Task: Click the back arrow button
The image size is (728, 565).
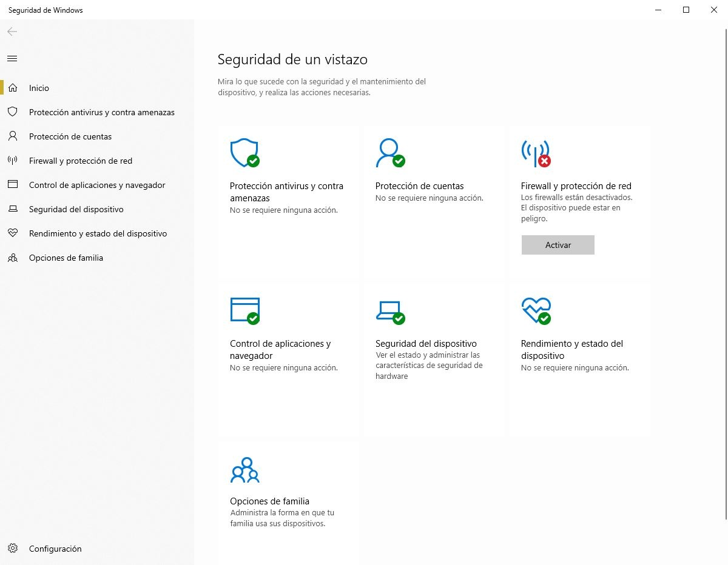Action: [x=12, y=32]
